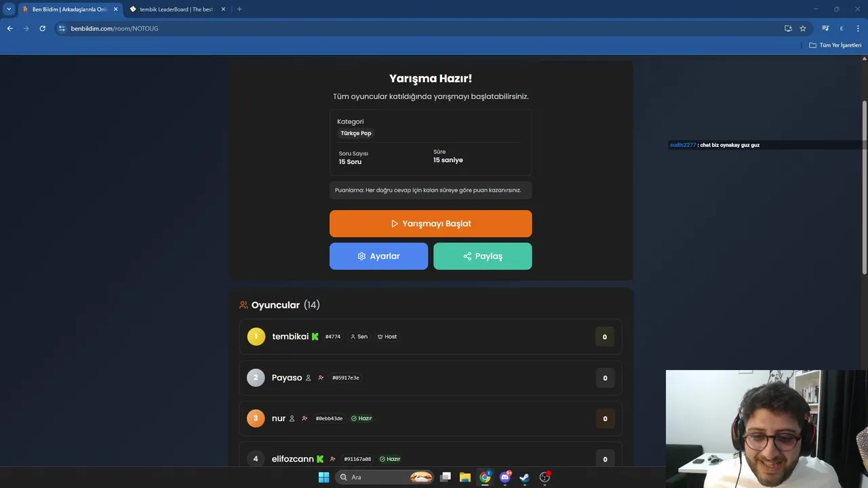Open a new browser tab
Viewport: 868px width, 488px height.
click(239, 9)
